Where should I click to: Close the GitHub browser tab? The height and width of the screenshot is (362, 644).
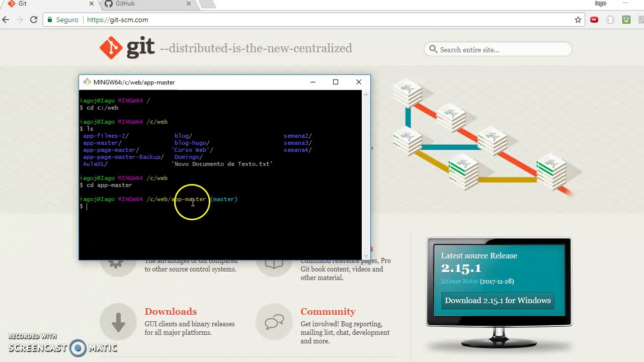189,4
